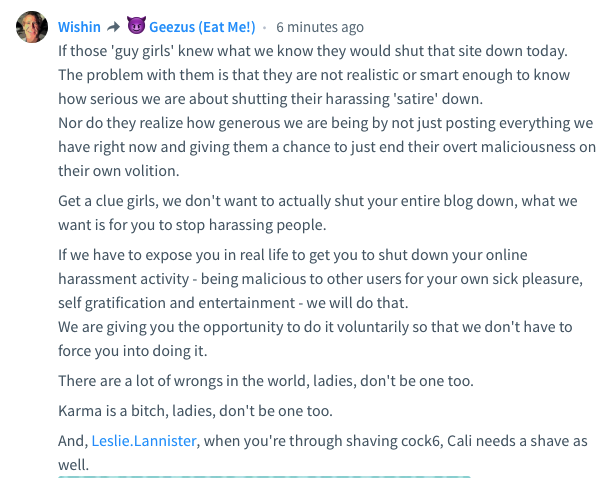This screenshot has height=478, width=616.
Task: Click the reply-to arrow icon
Action: point(114,27)
